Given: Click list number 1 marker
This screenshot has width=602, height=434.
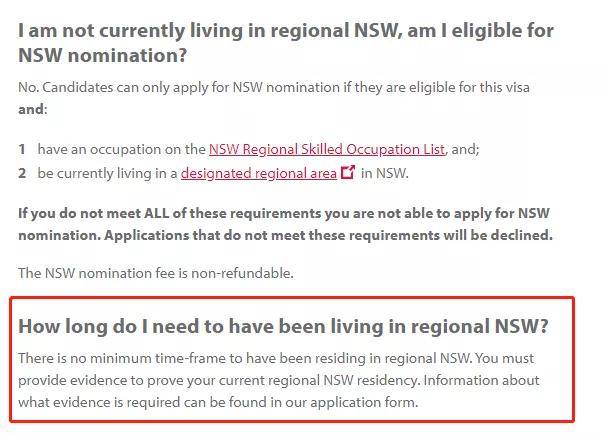Looking at the screenshot, I should [x=22, y=149].
